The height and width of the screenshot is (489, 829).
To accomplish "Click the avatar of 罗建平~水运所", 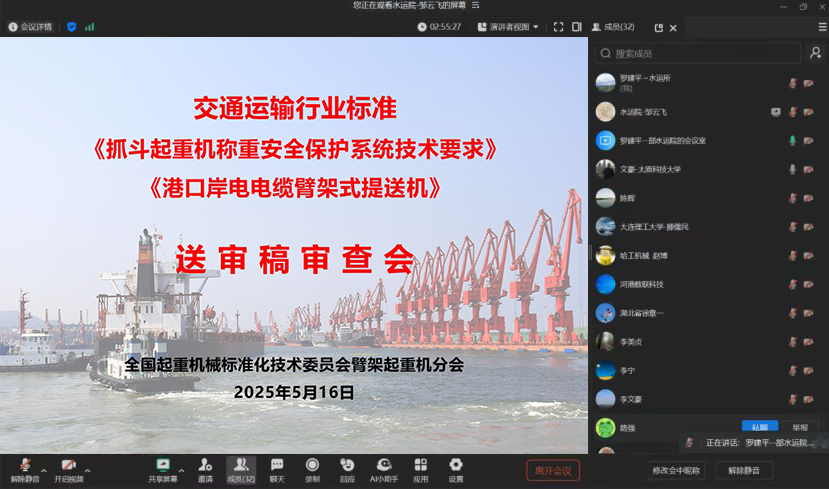I will click(605, 83).
